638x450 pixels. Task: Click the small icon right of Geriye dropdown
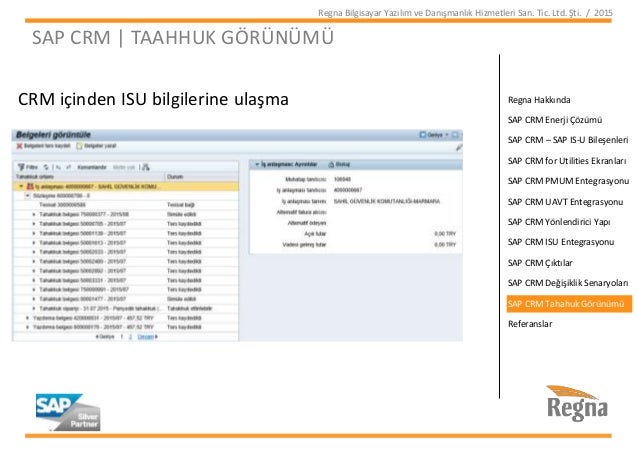(455, 135)
